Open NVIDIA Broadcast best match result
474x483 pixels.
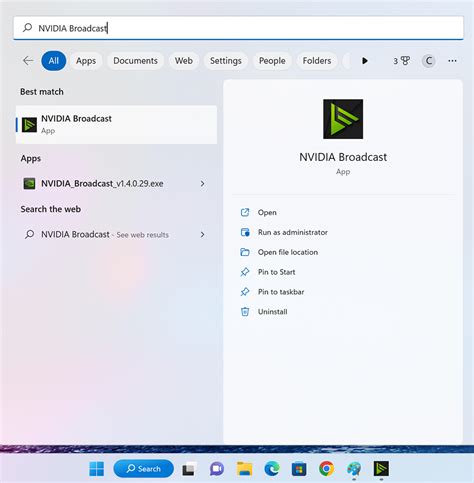(116, 125)
